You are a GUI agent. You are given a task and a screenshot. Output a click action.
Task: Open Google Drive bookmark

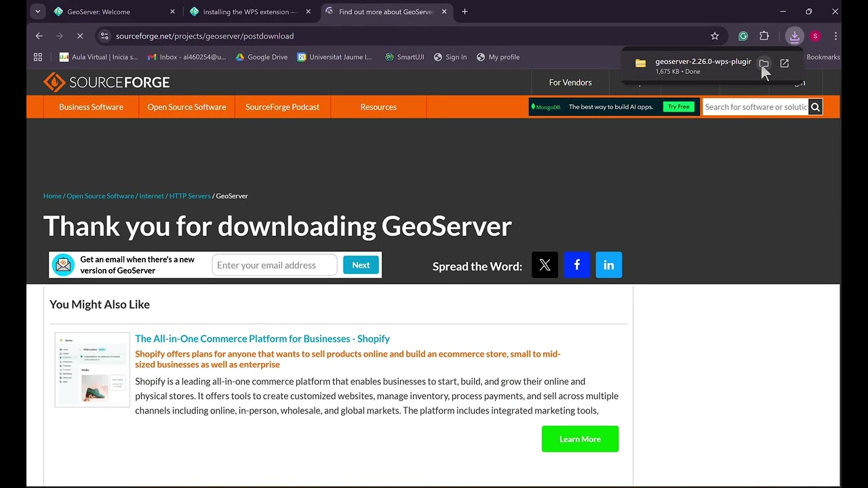[x=262, y=57]
